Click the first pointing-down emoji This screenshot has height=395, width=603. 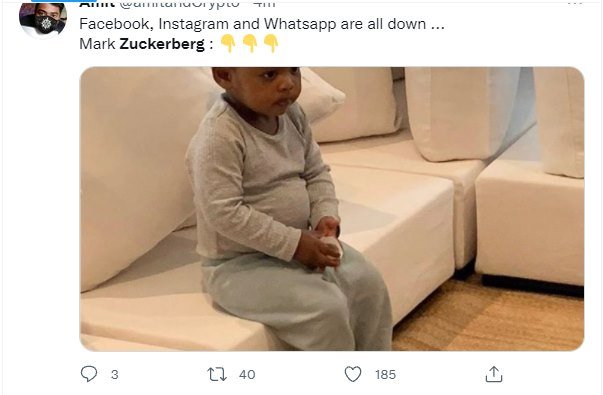coord(228,43)
